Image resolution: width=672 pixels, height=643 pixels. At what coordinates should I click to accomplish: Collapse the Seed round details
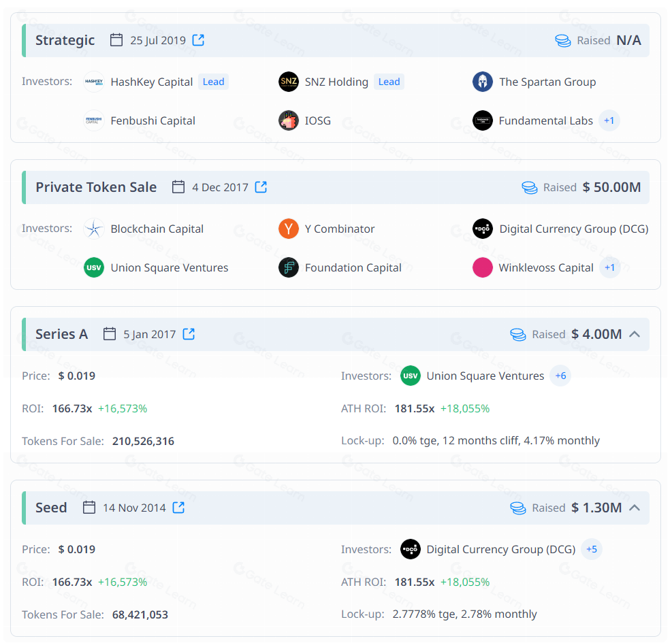tap(635, 508)
